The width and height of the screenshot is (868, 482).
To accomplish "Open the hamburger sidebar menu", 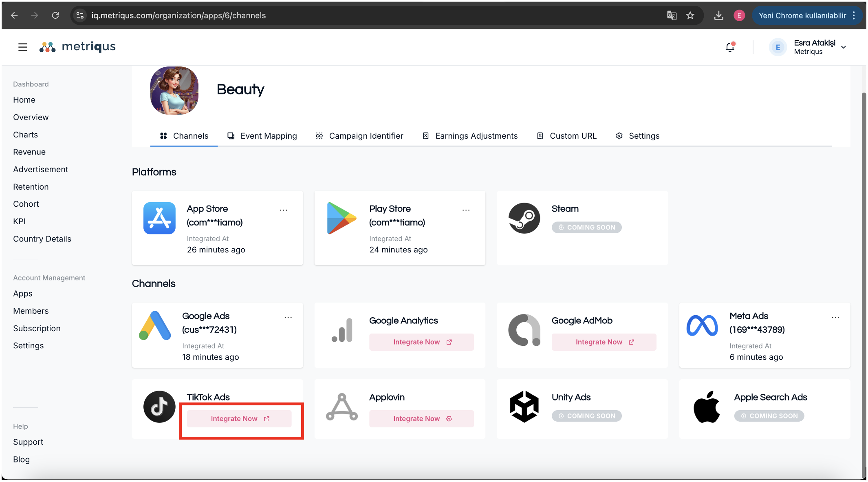I will (x=23, y=47).
